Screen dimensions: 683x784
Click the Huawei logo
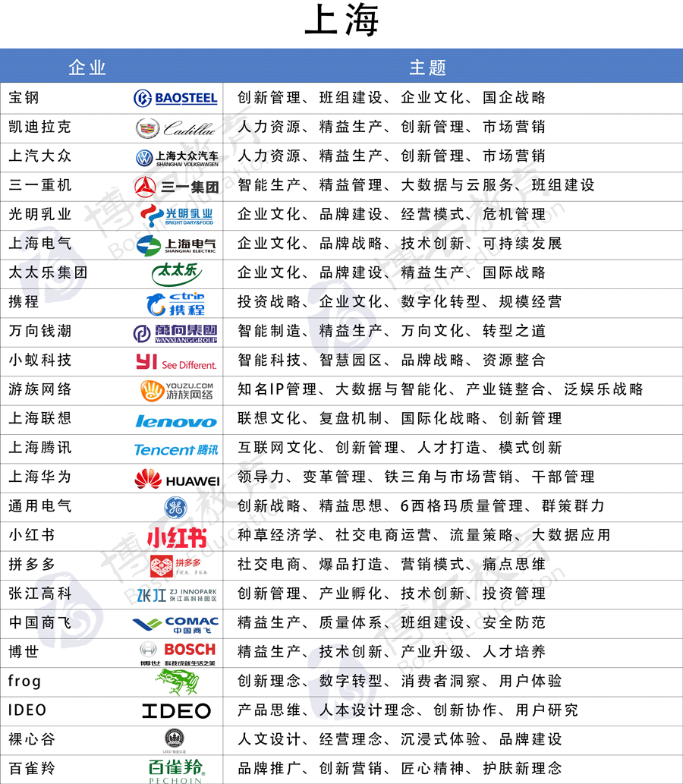[176, 479]
